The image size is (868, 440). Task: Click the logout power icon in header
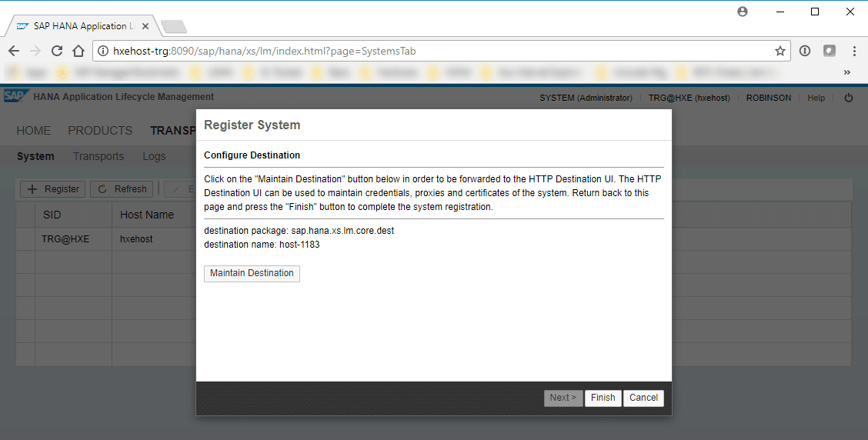(x=849, y=98)
